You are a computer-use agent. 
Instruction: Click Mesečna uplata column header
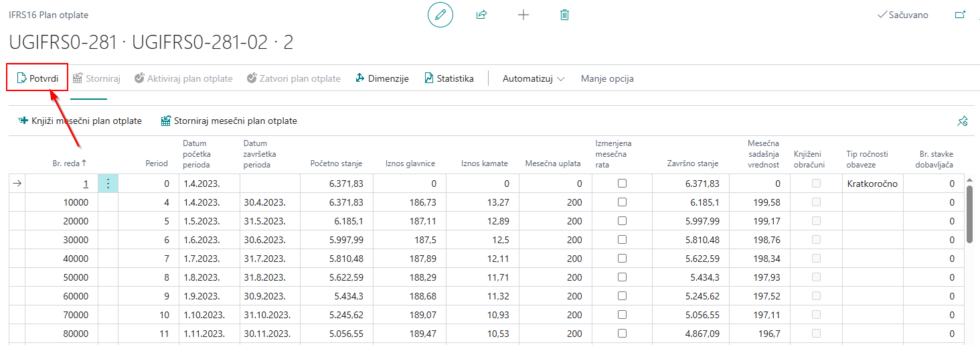[x=553, y=163]
